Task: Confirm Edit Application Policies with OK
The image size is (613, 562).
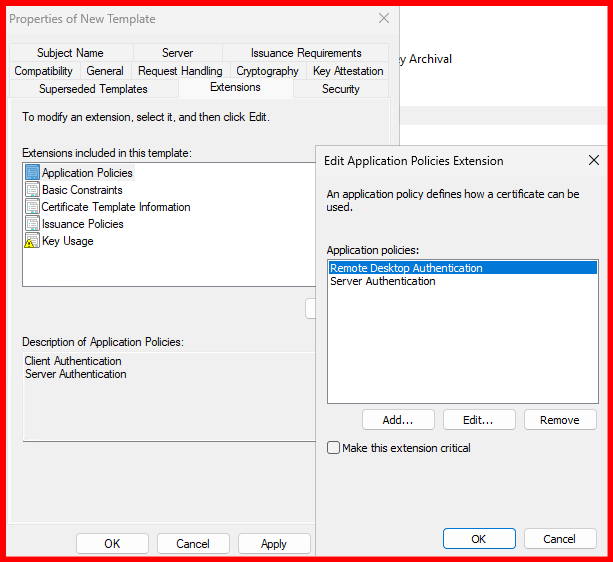Action: (479, 539)
